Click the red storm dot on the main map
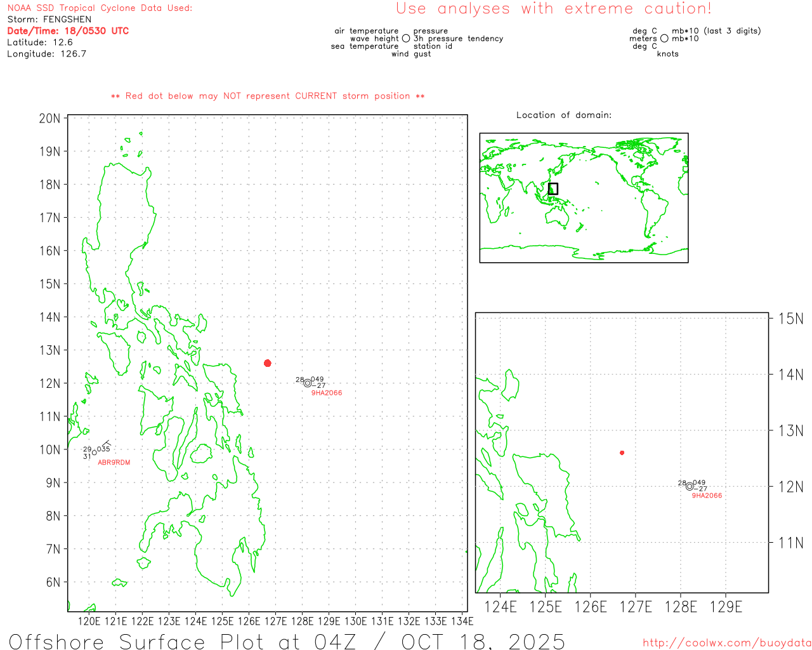The image size is (812, 650). (x=268, y=363)
